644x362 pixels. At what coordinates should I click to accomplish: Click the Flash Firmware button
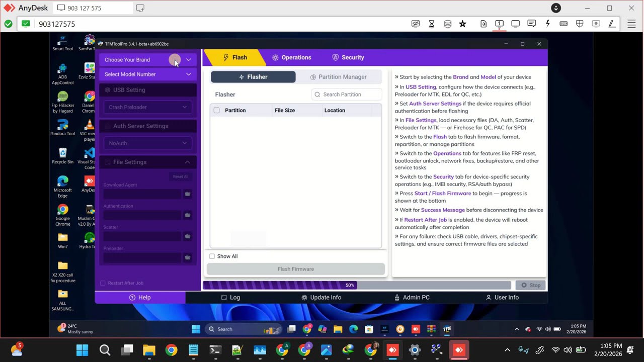tap(296, 269)
